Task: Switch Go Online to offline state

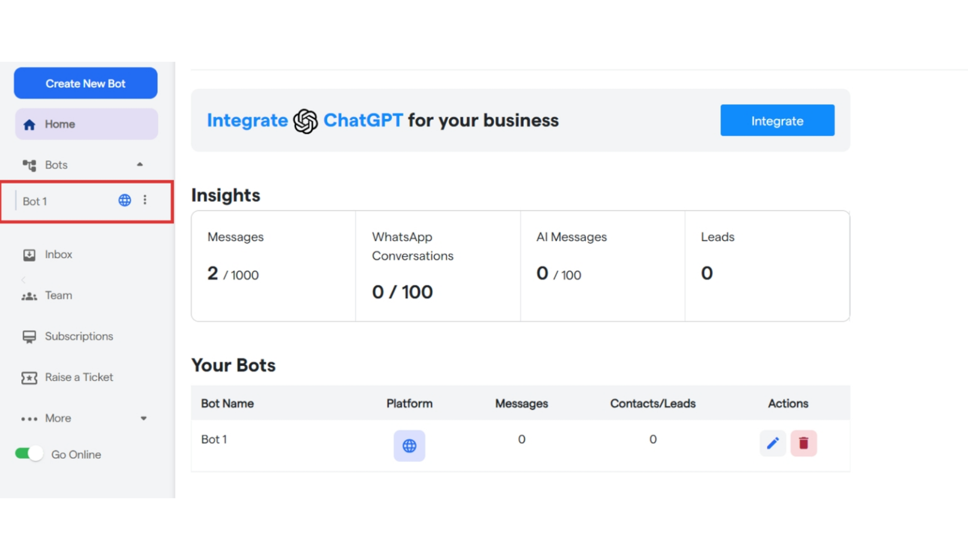Action: (x=29, y=453)
